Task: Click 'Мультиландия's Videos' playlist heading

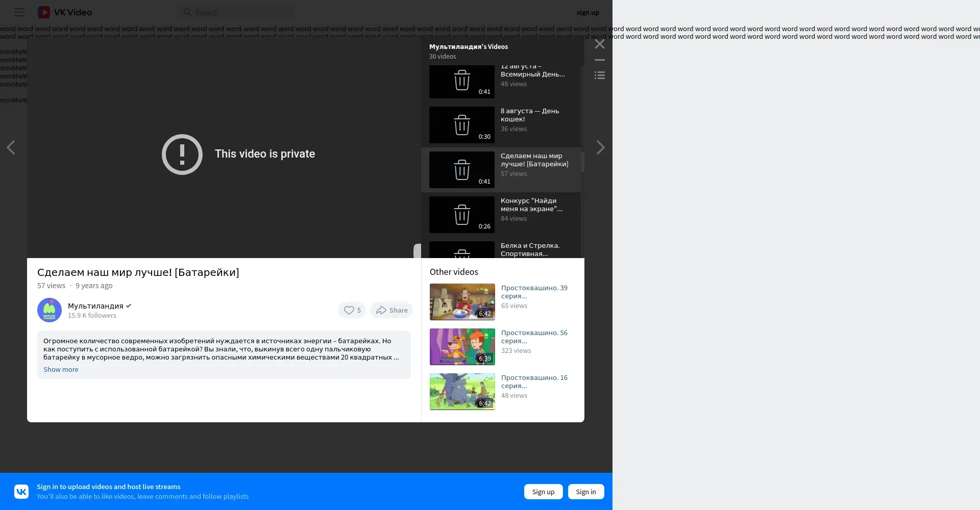Action: click(469, 46)
